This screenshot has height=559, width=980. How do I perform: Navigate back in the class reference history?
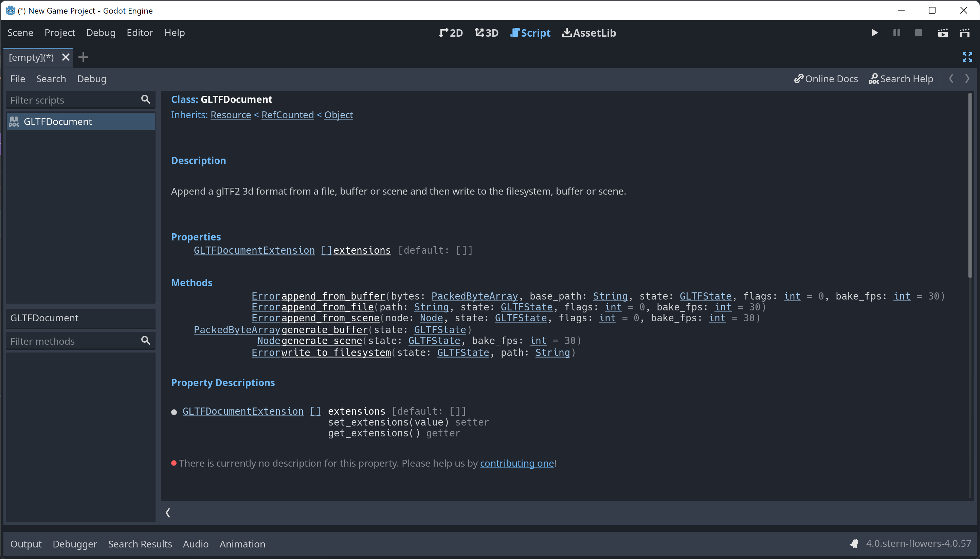pos(951,79)
